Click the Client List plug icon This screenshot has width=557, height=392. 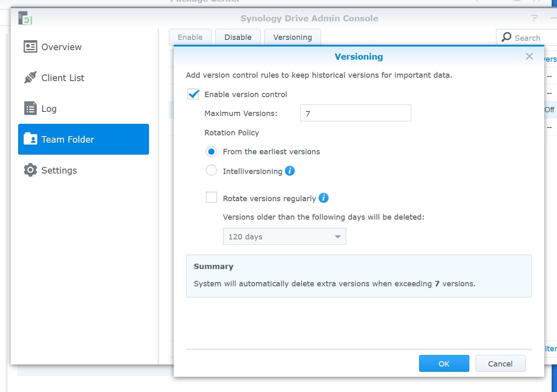point(30,77)
